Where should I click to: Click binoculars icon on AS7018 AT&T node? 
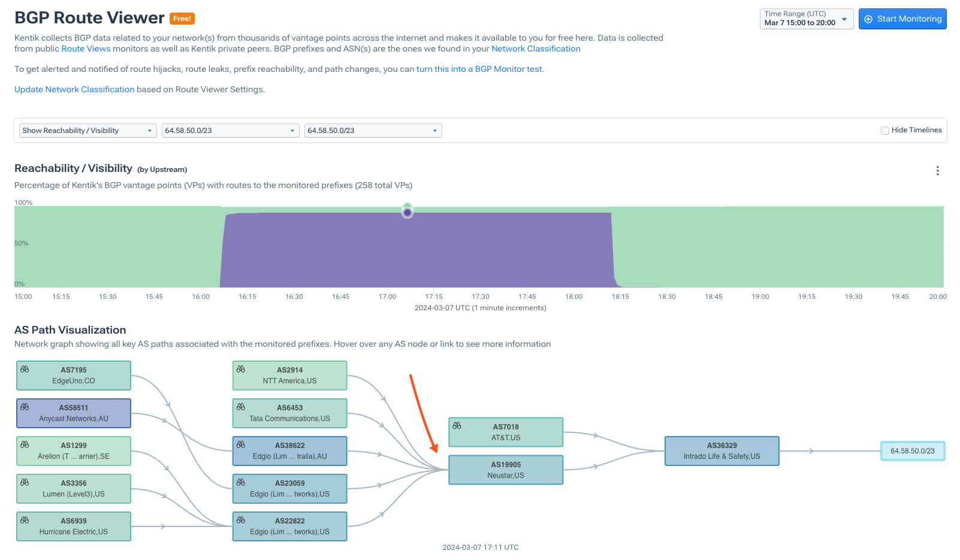[x=457, y=426]
